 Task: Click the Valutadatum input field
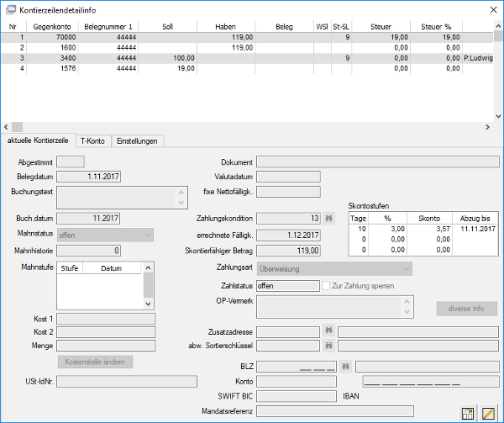289,177
